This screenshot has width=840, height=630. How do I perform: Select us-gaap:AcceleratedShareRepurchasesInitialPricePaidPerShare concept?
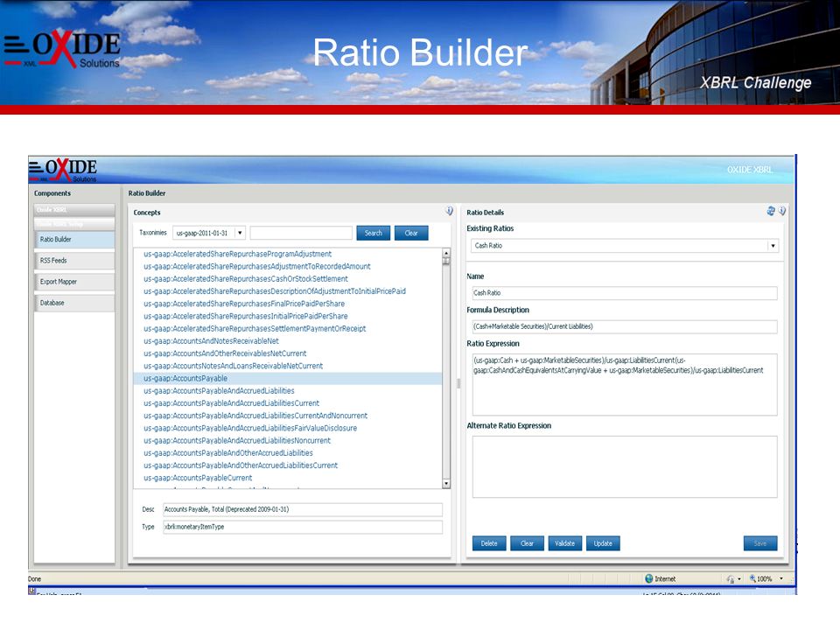pos(245,316)
